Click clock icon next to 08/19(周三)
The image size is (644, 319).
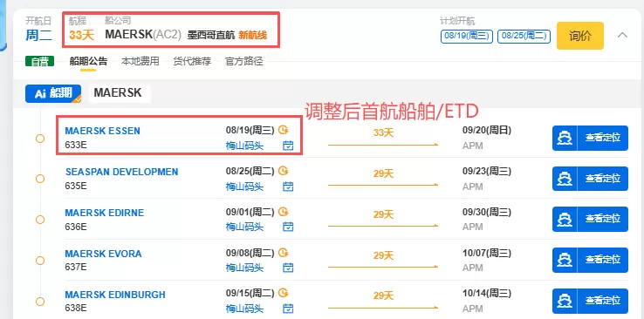pos(284,130)
